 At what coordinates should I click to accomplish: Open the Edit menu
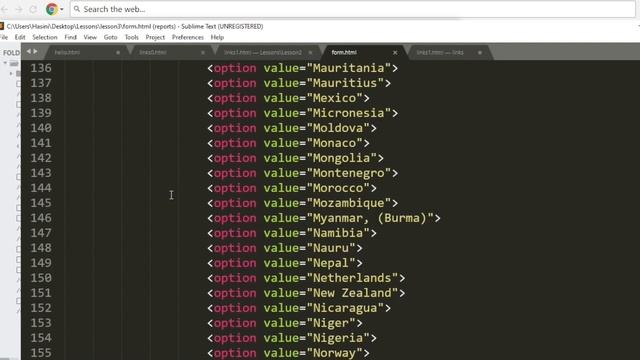click(20, 37)
